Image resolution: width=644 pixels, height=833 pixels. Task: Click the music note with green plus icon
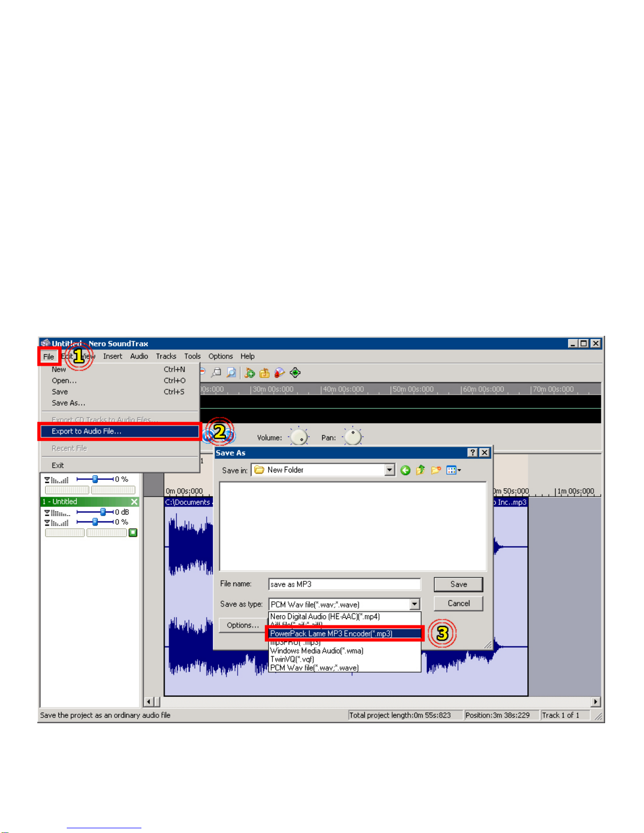(250, 373)
